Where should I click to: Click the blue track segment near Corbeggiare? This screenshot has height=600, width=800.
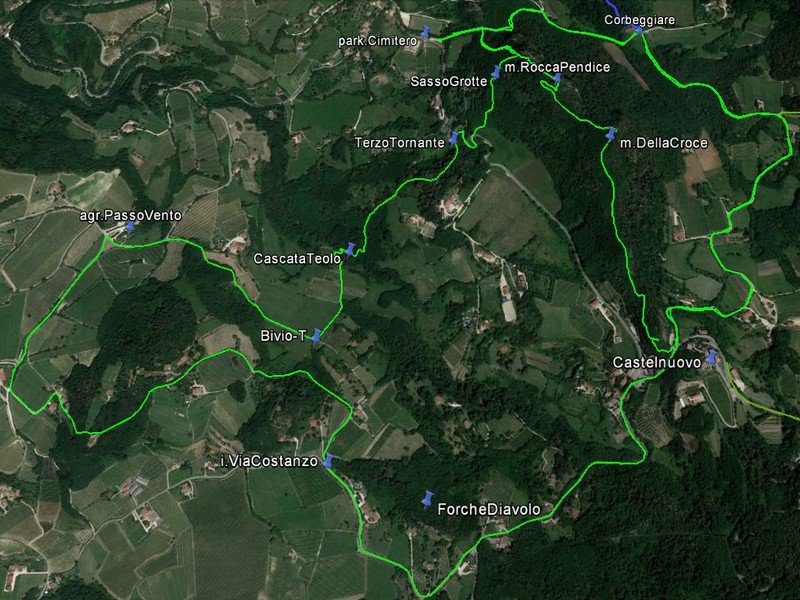click(613, 9)
